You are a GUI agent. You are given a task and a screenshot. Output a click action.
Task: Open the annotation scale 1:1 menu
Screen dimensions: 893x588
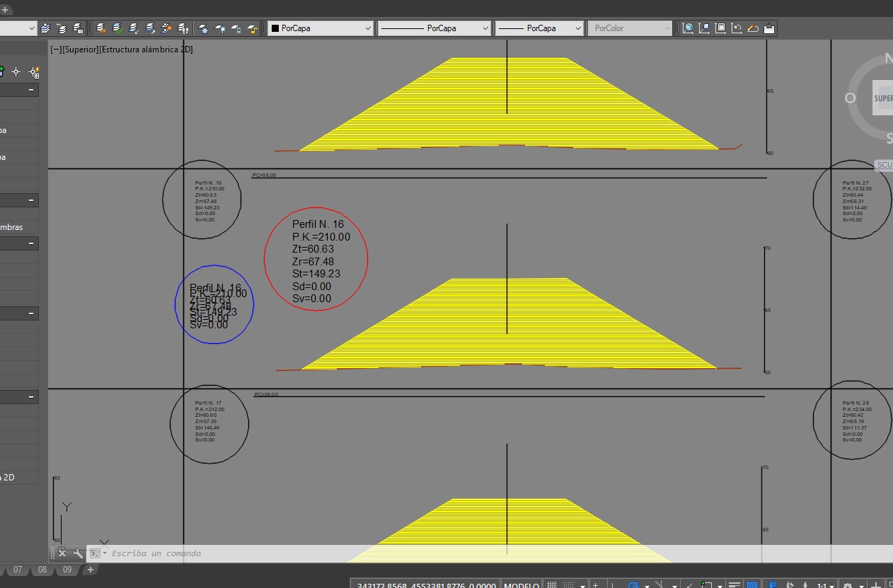[826, 586]
